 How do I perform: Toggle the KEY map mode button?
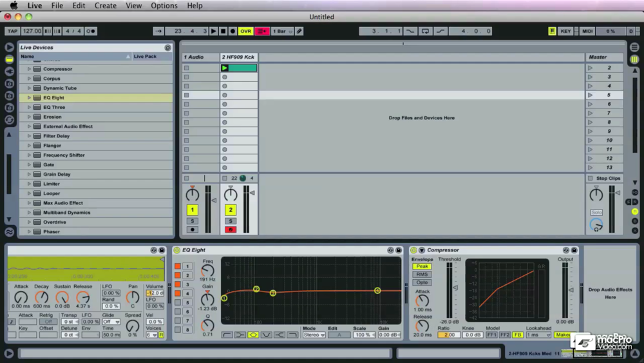(x=565, y=31)
